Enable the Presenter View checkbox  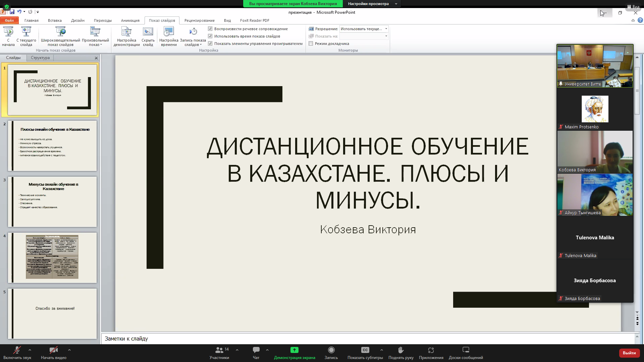[x=311, y=44]
